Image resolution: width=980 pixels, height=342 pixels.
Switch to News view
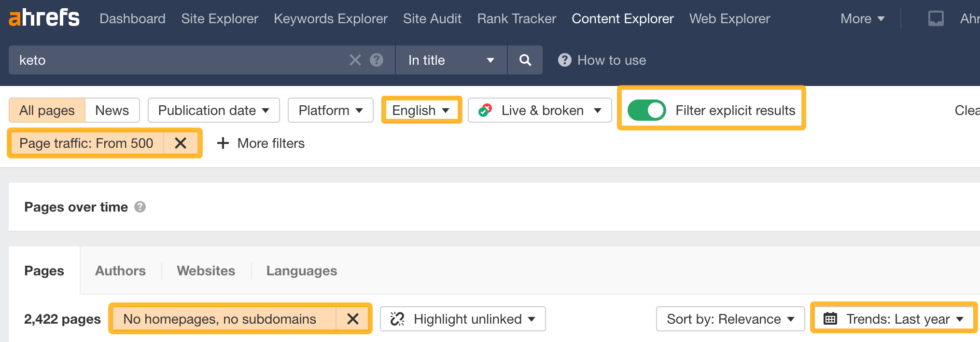112,110
